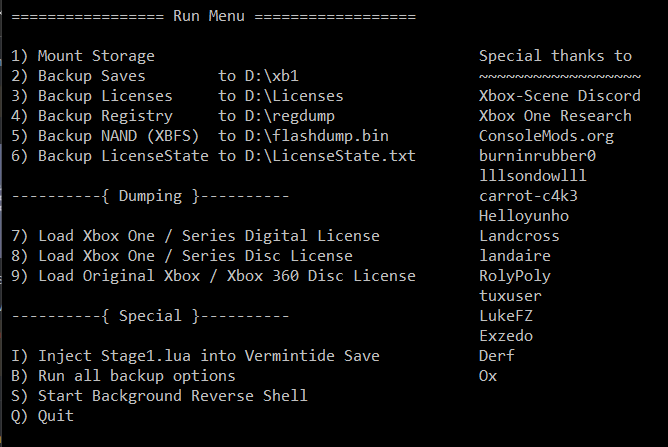The width and height of the screenshot is (668, 447).
Task: Choose Inject Stage1.lua into Vermintide Save
Action: (x=195, y=357)
